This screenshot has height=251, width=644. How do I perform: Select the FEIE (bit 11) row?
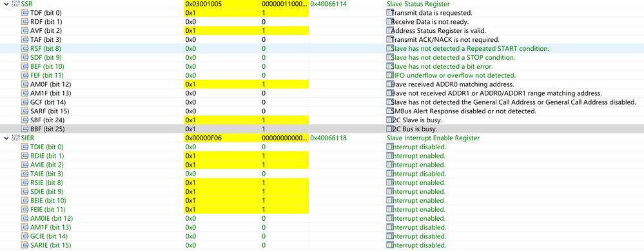(x=322, y=210)
